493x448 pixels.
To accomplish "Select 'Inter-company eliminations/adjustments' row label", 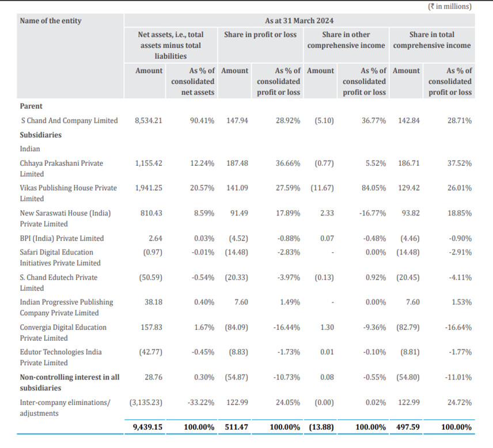I will point(65,408).
